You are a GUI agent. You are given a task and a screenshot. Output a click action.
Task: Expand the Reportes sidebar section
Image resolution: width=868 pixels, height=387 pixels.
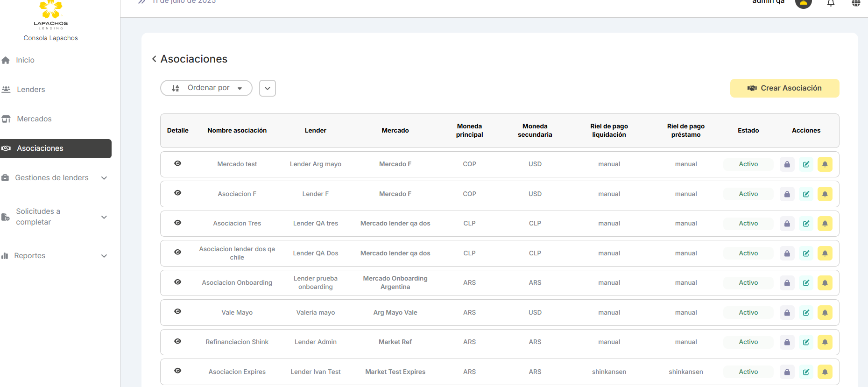tap(104, 256)
